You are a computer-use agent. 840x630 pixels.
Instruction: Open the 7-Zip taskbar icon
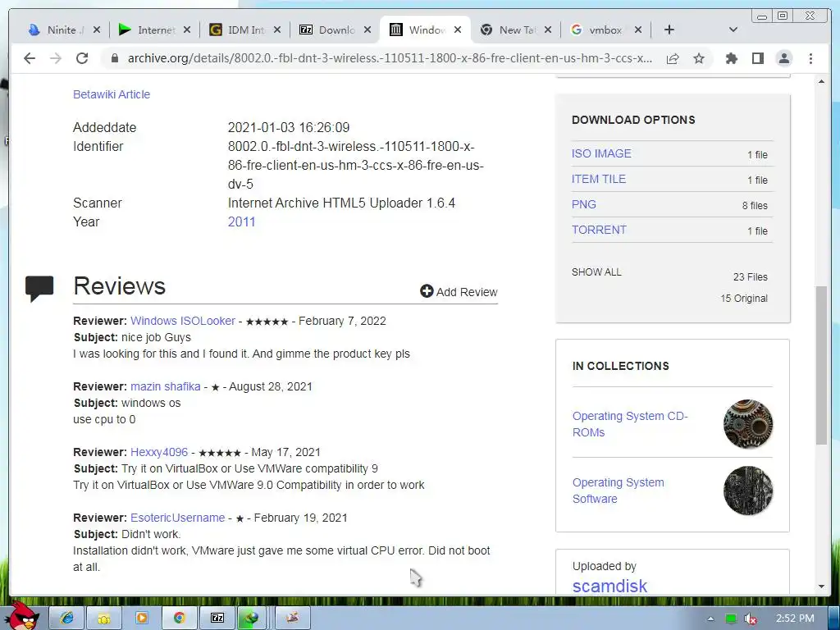pos(217,618)
